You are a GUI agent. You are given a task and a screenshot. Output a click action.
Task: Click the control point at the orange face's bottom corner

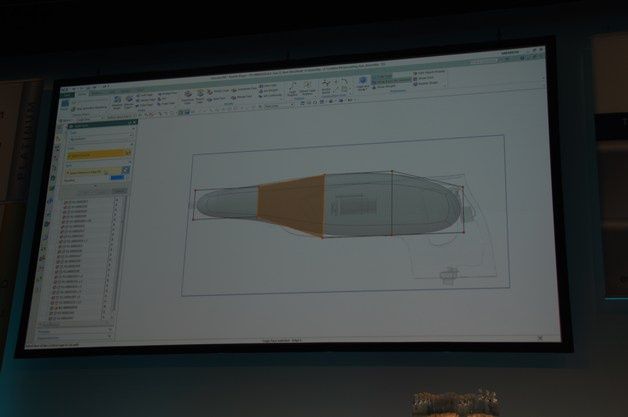click(322, 238)
